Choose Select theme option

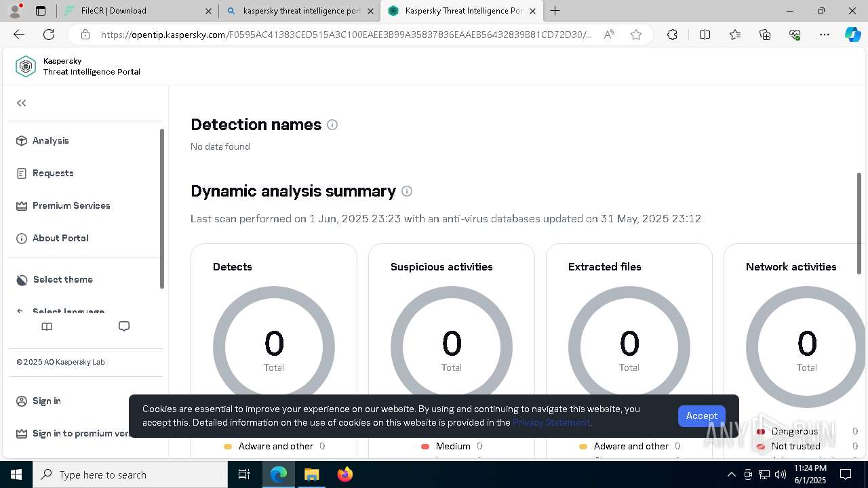click(x=54, y=279)
